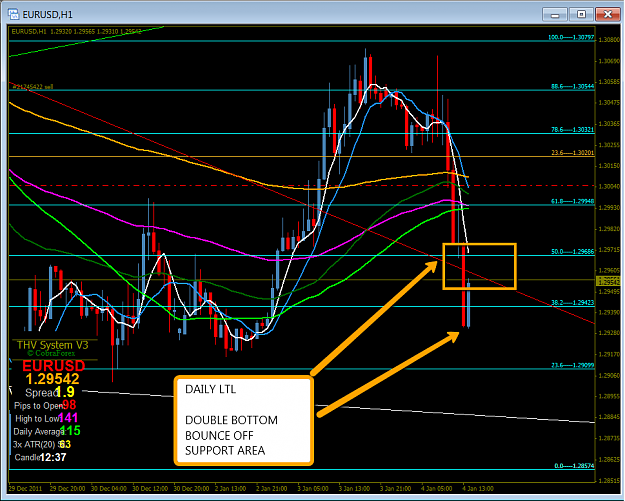Select the 61.8 Fibonacci level label 1.29948
The width and height of the screenshot is (625, 501).
[572, 201]
